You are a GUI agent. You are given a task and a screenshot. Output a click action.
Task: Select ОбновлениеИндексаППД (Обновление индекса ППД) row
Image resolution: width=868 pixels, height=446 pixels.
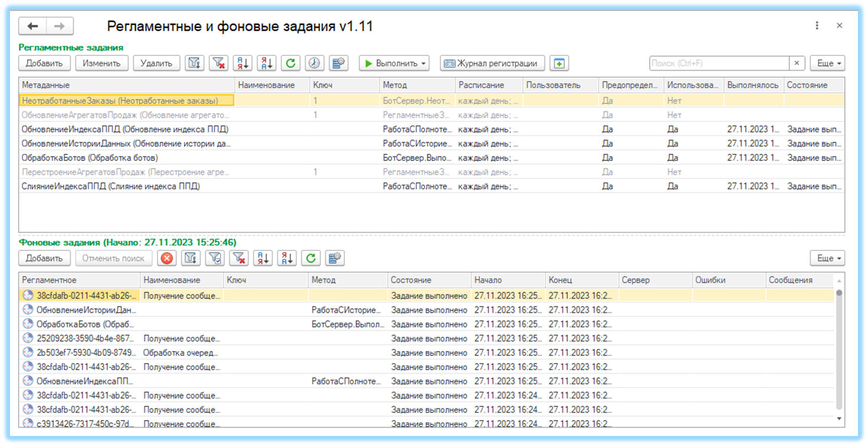coord(431,129)
